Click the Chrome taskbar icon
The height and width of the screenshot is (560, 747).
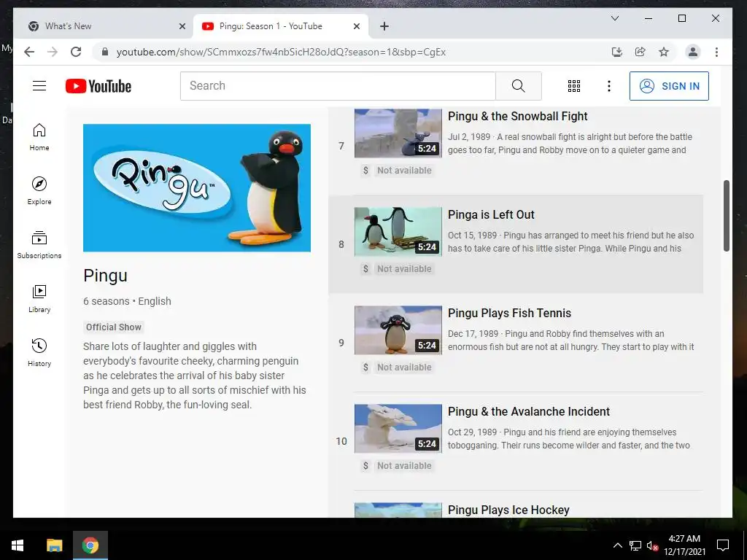[90, 545]
